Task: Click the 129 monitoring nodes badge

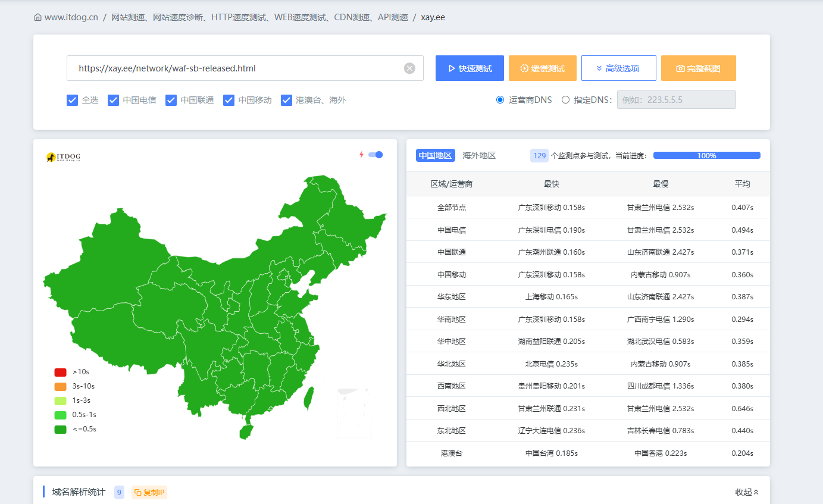Action: pyautogui.click(x=540, y=155)
